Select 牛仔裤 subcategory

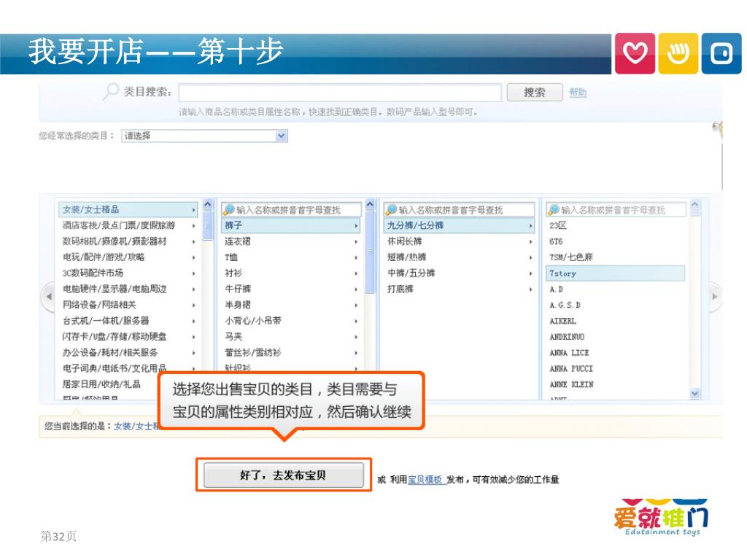coord(238,289)
